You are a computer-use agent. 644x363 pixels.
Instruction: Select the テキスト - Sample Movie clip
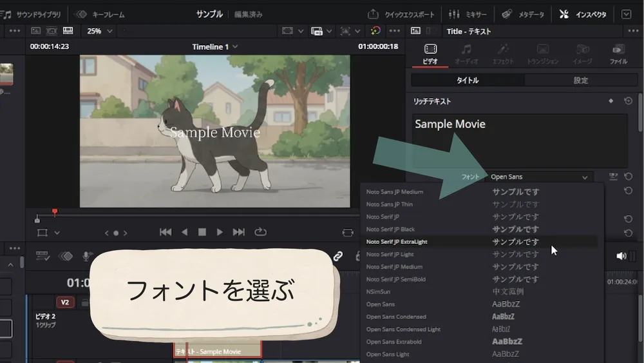217,350
